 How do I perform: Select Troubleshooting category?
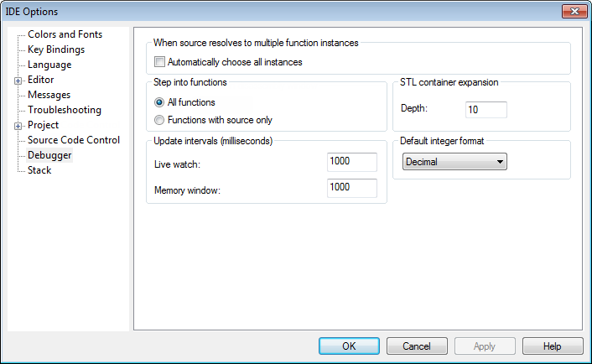(64, 110)
